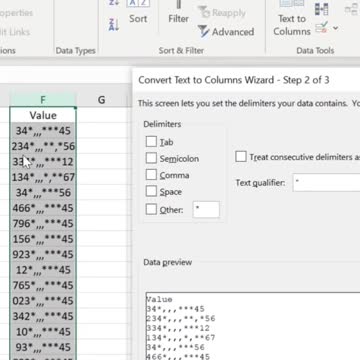This screenshot has height=360, width=360.
Task: Enable the Comma delimiter
Action: click(151, 174)
